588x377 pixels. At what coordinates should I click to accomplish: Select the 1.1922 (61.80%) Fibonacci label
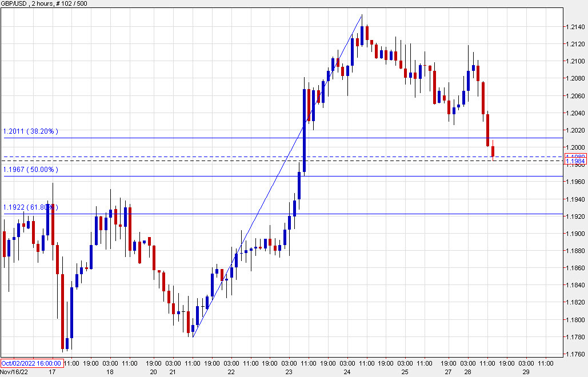(31, 207)
